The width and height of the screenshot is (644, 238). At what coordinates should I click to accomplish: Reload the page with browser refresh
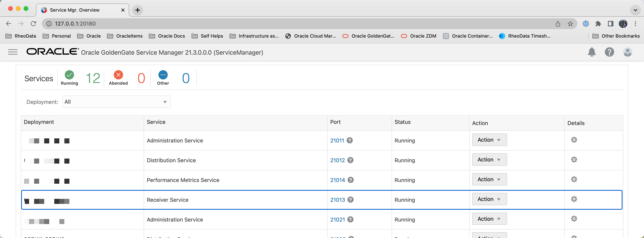pos(33,24)
